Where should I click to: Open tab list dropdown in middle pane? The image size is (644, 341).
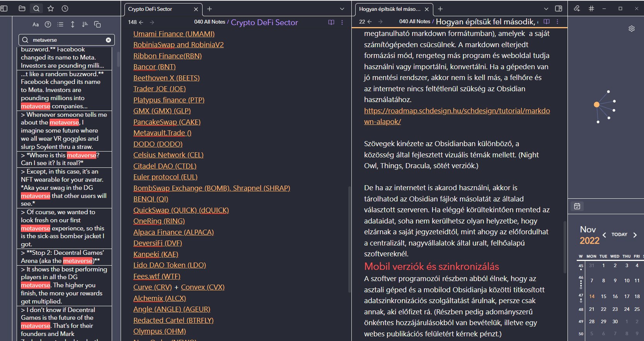(x=342, y=9)
